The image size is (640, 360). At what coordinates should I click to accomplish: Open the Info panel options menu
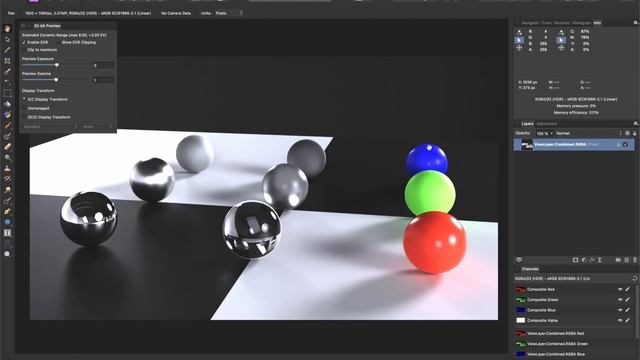pyautogui.click(x=636, y=23)
